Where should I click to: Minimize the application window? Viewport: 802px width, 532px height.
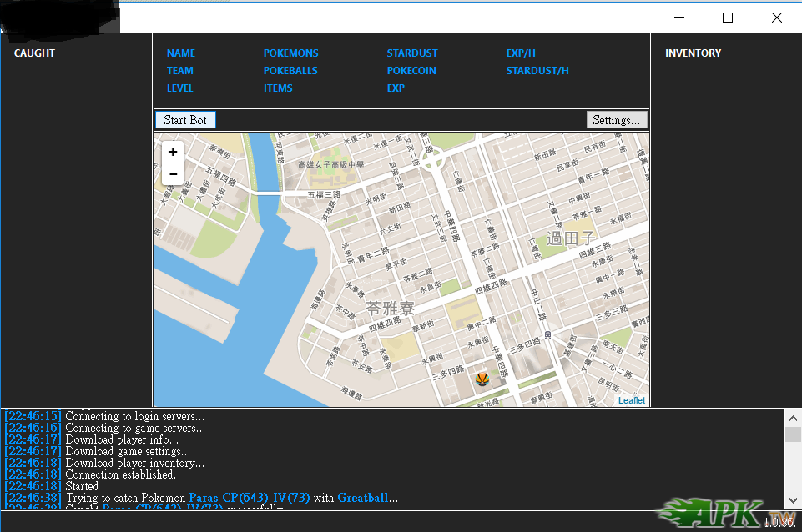click(678, 18)
